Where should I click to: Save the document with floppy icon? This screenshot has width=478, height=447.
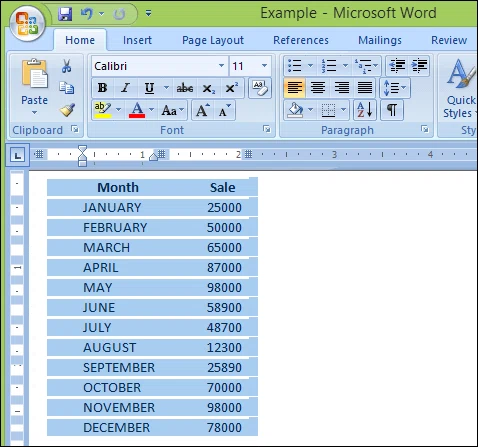coord(65,14)
